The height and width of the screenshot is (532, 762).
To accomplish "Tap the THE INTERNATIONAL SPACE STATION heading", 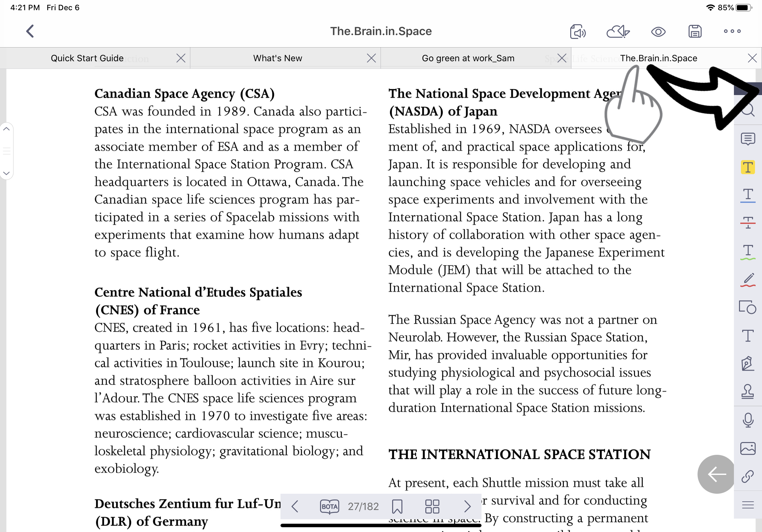I will point(519,454).
